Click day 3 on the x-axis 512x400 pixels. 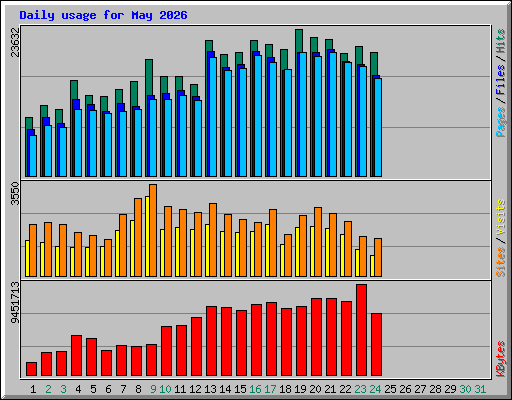point(63,389)
